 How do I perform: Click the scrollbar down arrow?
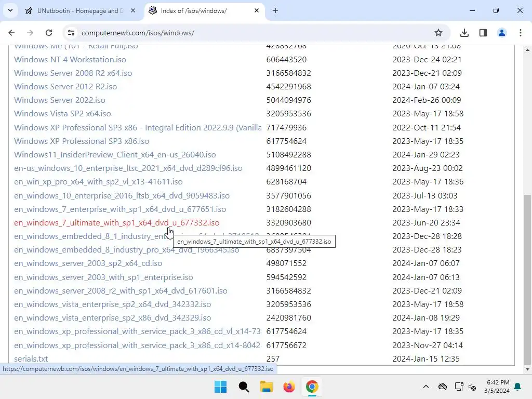tap(527, 369)
